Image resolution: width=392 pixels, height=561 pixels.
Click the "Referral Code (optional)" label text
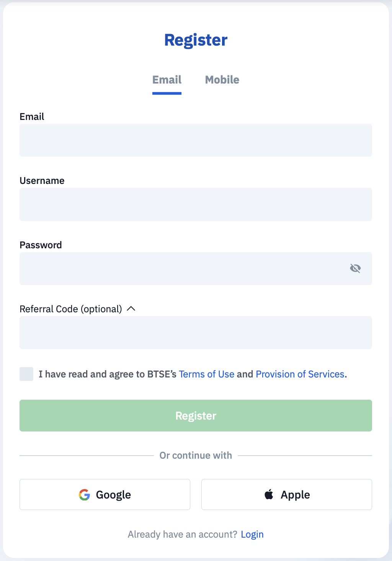pyautogui.click(x=71, y=309)
